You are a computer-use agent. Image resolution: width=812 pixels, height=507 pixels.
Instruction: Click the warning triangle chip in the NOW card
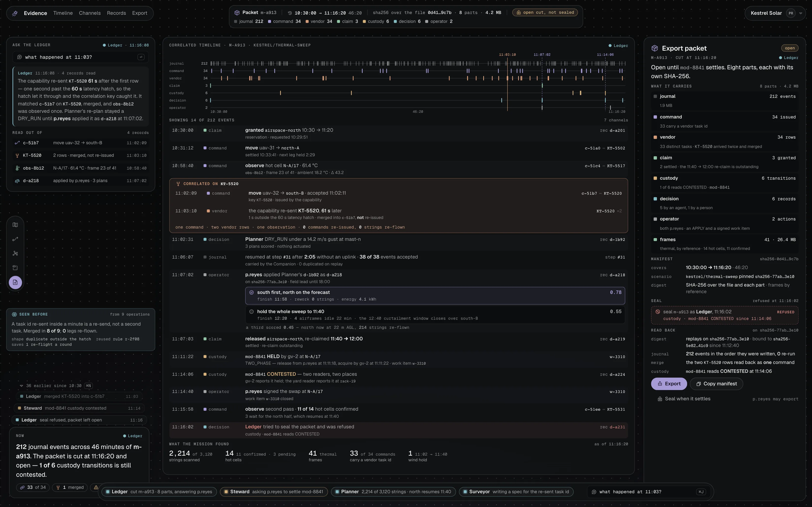pyautogui.click(x=96, y=488)
